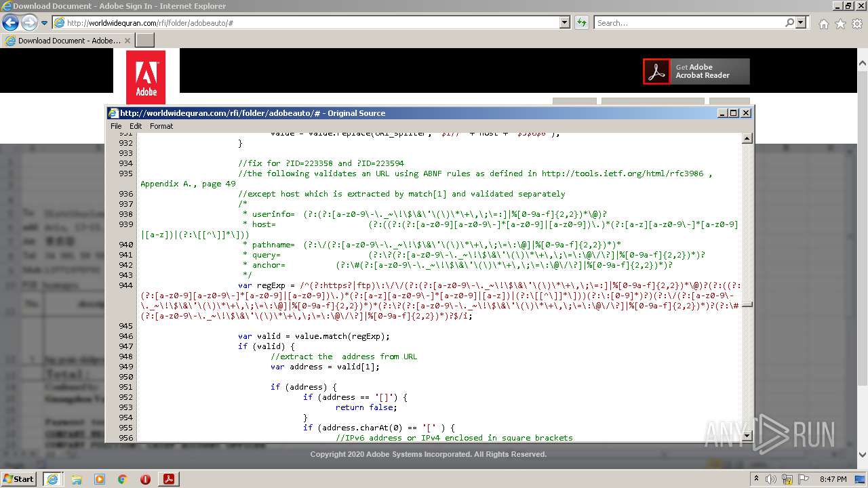Minimize the Original Source window
Image resolution: width=868 pixels, height=488 pixels.
(x=722, y=113)
